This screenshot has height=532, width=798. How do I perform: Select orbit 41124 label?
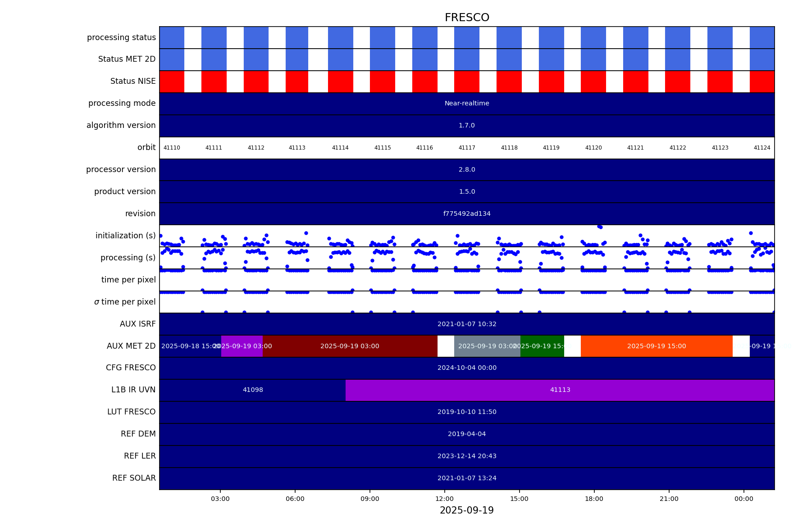pyautogui.click(x=762, y=148)
